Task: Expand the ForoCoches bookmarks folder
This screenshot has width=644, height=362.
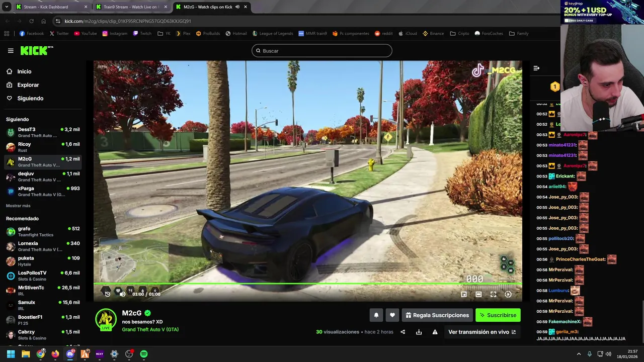Action: tap(489, 34)
